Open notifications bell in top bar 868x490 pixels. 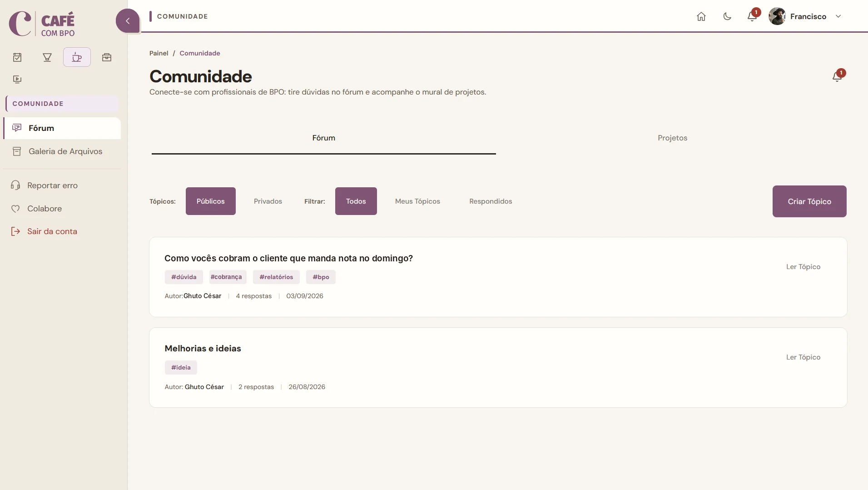[753, 16]
